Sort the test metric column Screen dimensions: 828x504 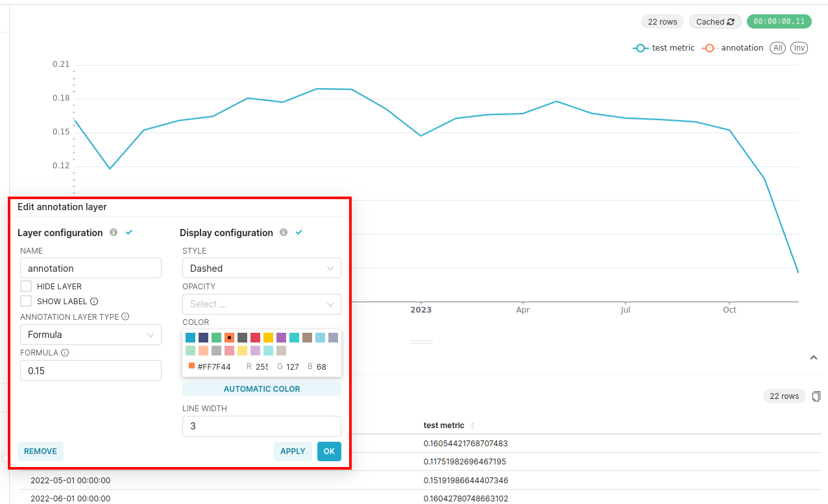click(x=472, y=426)
